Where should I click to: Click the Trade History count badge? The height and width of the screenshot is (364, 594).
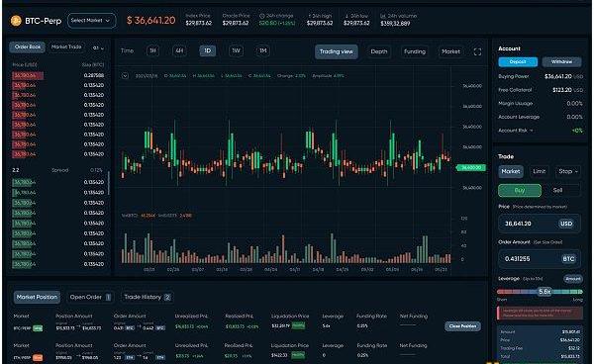point(167,298)
